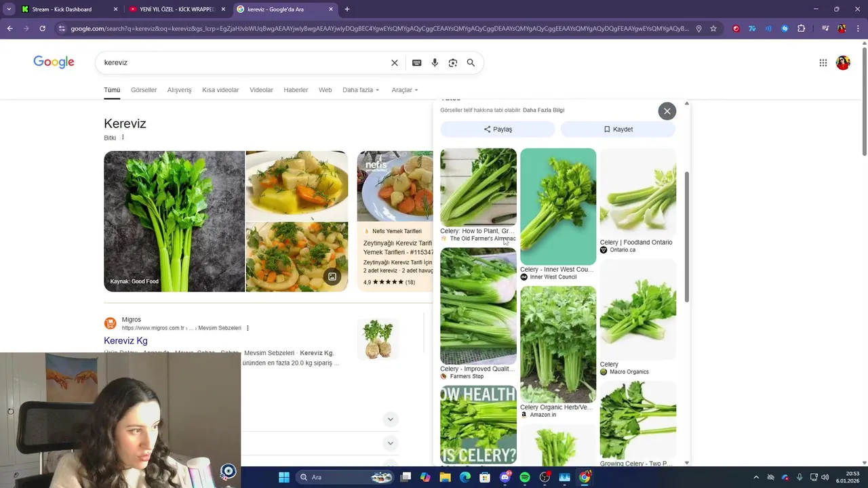The image size is (868, 488).
Task: Open a new browser tab
Action: point(347,9)
